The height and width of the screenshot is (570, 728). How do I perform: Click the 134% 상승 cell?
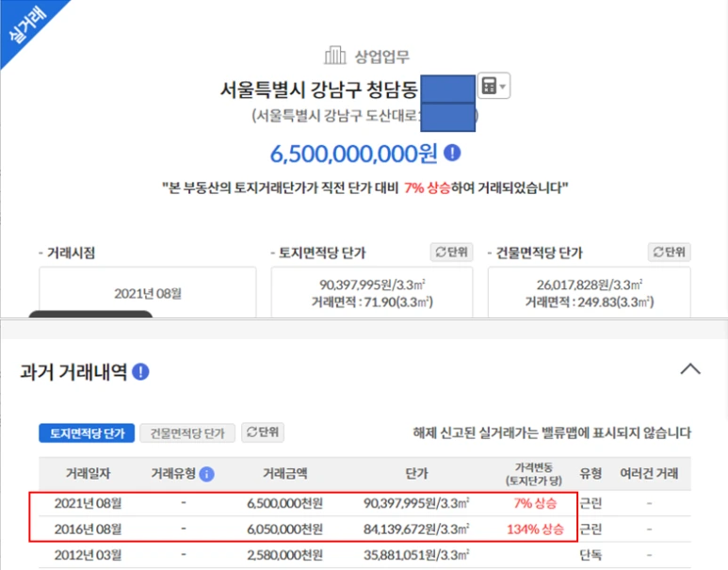click(x=535, y=529)
